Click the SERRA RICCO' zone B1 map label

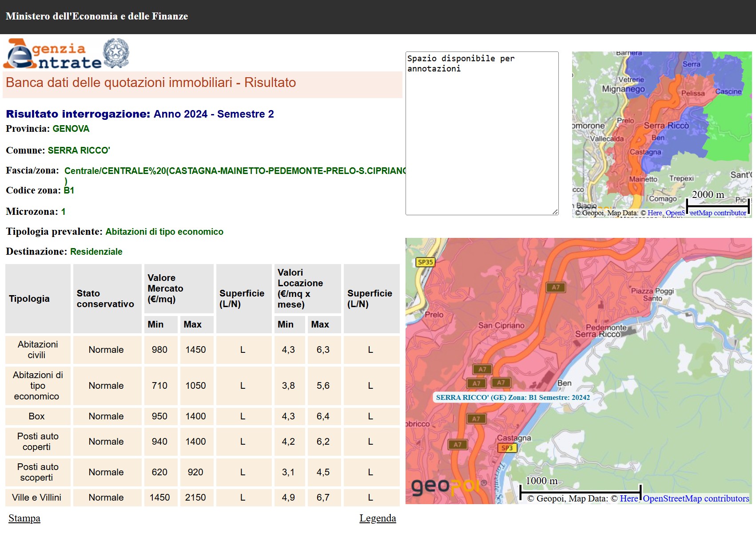pos(513,397)
